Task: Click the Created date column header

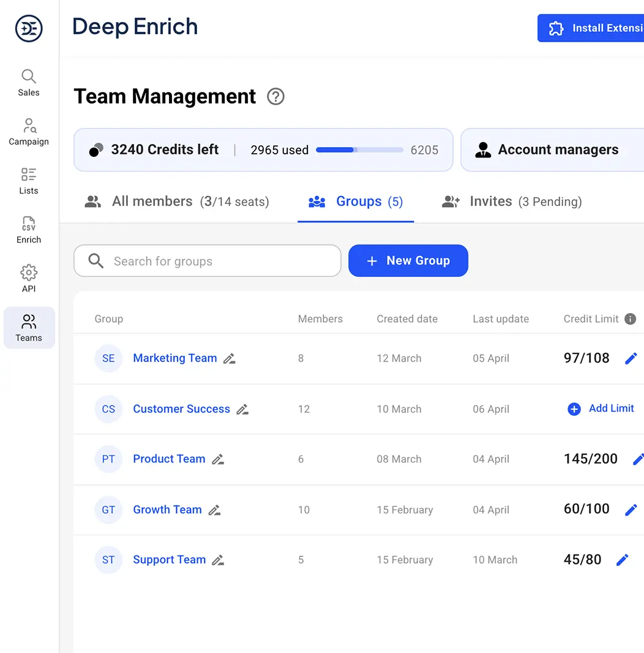Action: (x=407, y=319)
